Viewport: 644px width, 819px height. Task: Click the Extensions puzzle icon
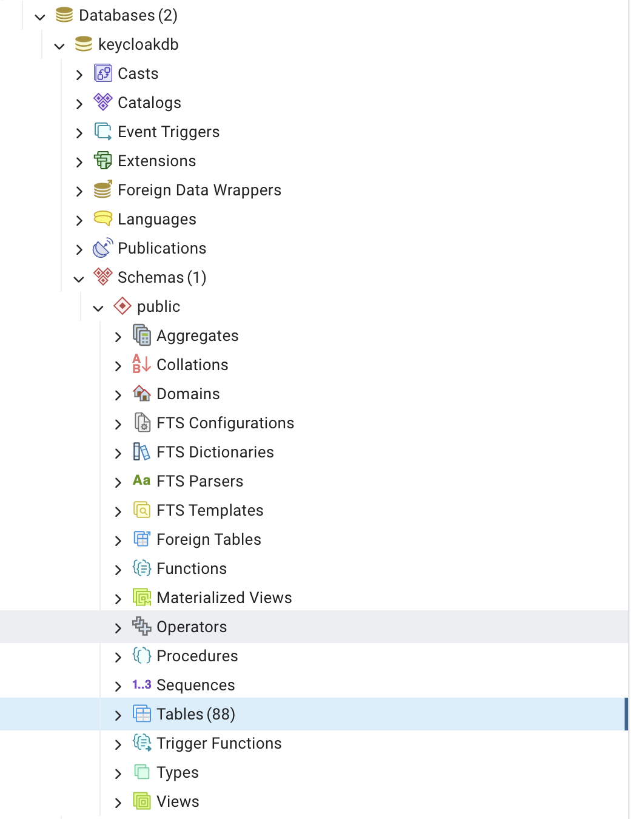(103, 161)
